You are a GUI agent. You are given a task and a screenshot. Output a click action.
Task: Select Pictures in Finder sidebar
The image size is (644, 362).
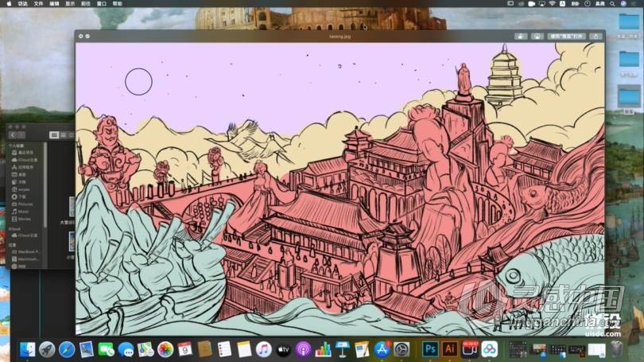pos(24,204)
